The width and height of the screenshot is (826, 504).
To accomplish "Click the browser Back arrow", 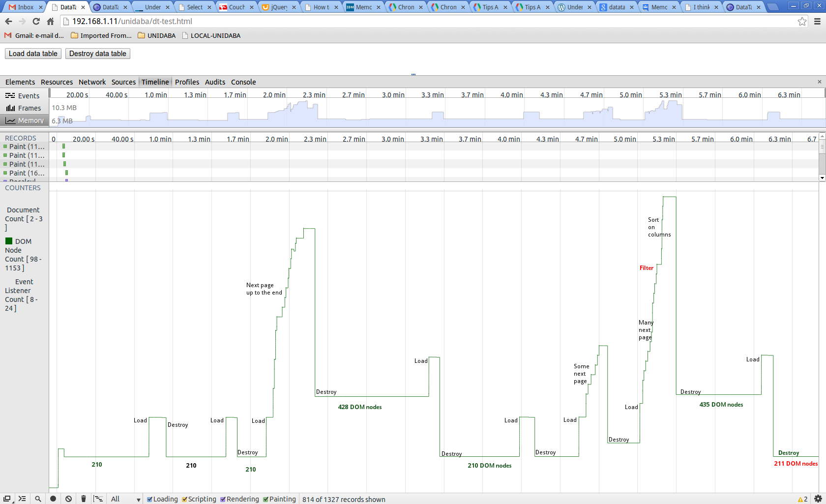I will (x=8, y=21).
